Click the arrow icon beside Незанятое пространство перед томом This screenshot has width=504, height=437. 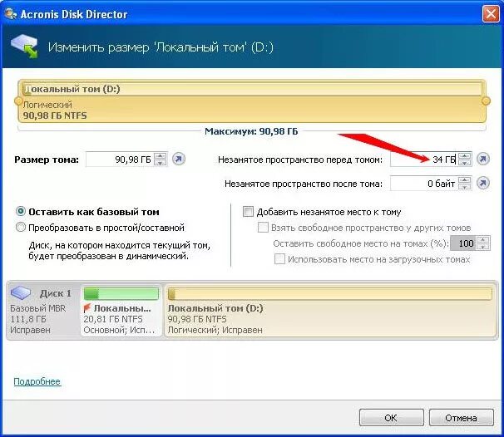(x=483, y=159)
